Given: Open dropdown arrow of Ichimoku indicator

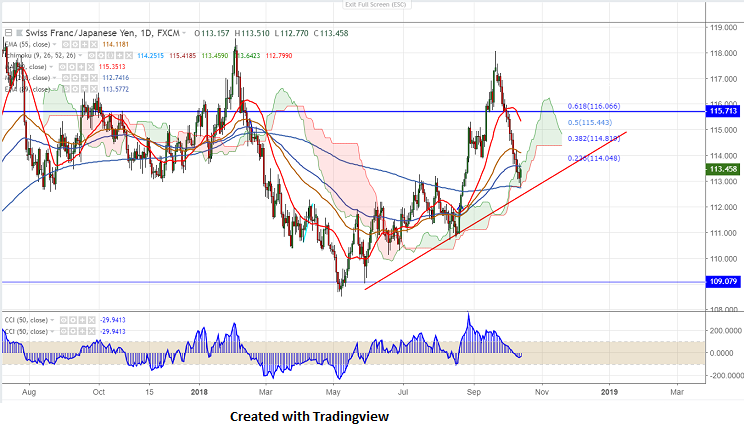Looking at the screenshot, I should 80,56.
